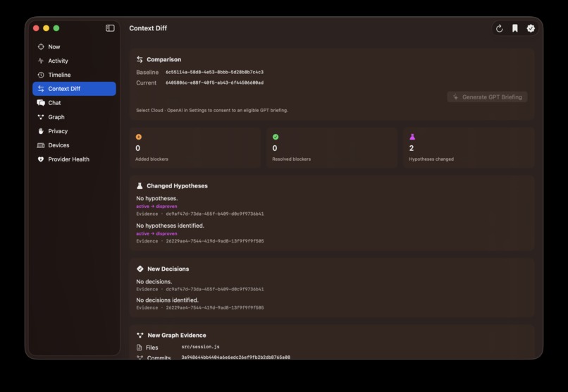Click the Changed Hypotheses flask icon
The width and height of the screenshot is (568, 392).
point(140,186)
